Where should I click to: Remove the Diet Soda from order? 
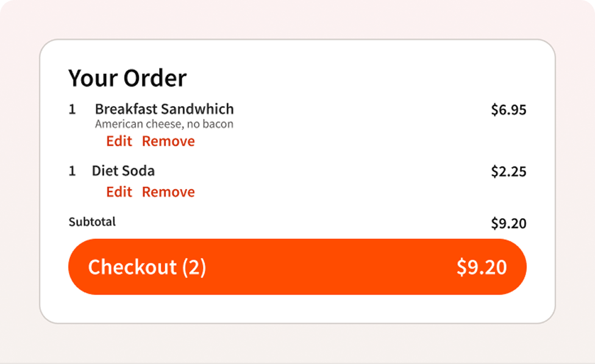coord(168,192)
